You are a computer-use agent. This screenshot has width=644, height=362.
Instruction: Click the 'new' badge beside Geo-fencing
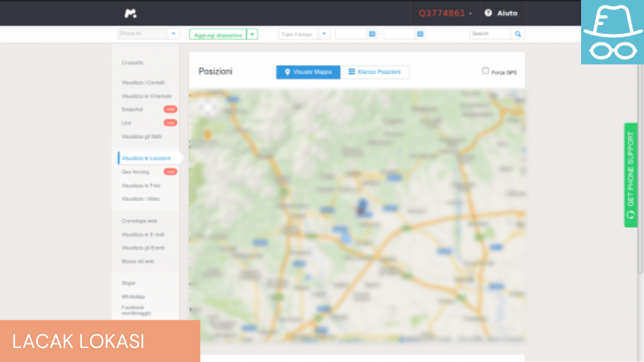click(170, 171)
